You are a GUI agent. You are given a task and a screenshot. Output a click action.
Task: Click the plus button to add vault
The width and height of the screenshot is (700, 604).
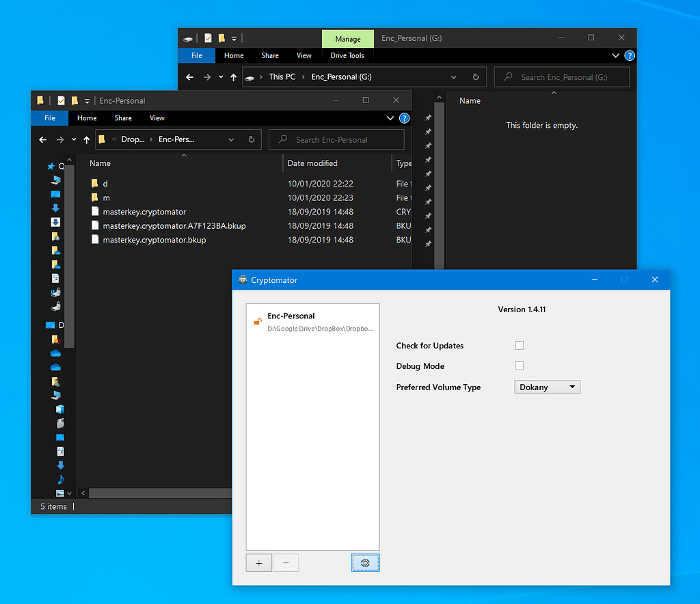259,563
